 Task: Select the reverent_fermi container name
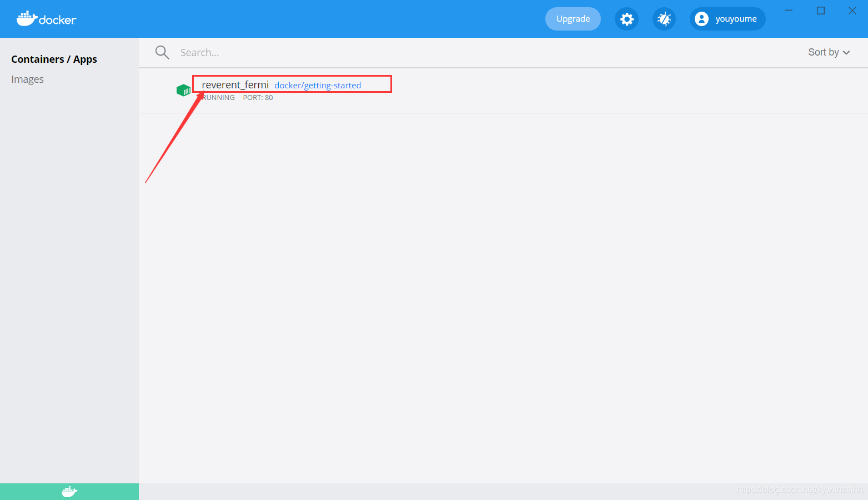click(x=235, y=84)
